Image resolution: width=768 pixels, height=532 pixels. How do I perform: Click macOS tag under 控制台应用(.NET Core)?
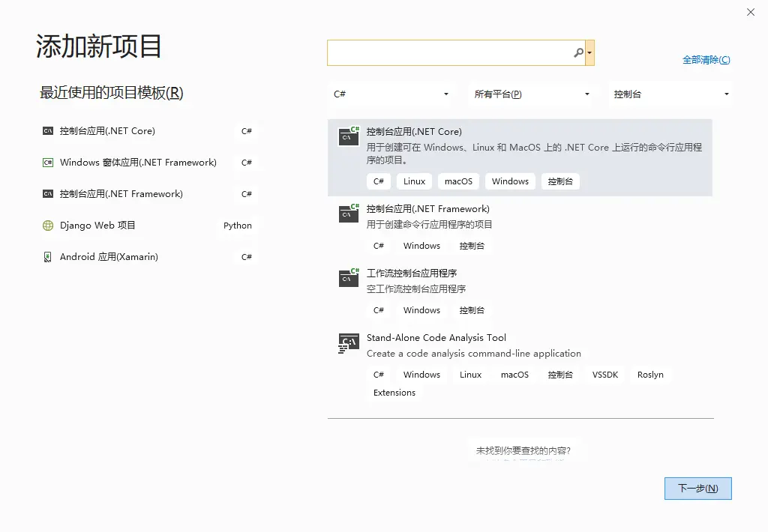tap(458, 181)
